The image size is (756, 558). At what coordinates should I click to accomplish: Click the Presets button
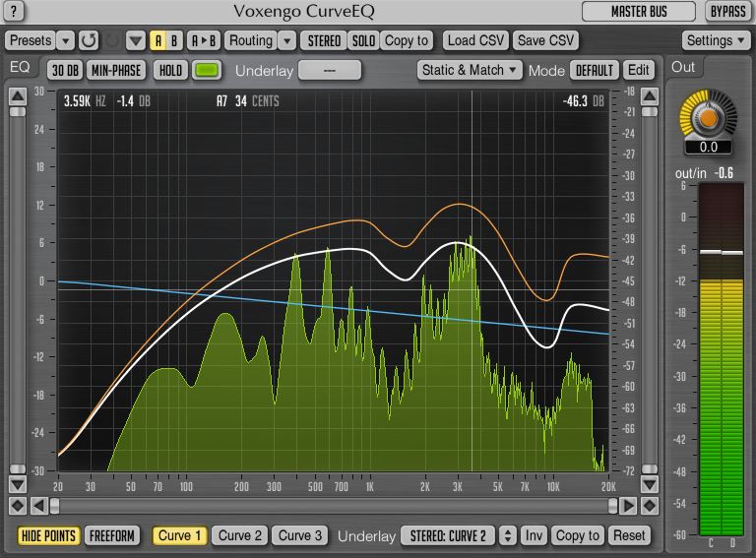[31, 40]
